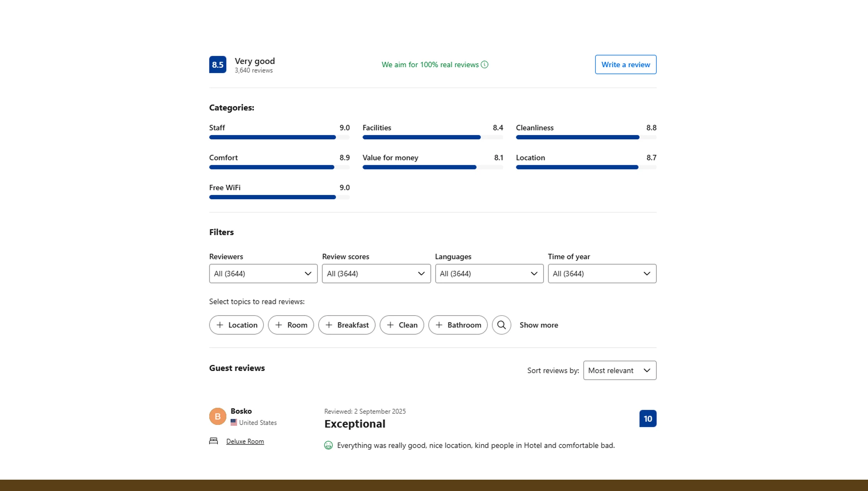Toggle the Room topic filter
Screen dimensions: 868x491
(x=291, y=325)
